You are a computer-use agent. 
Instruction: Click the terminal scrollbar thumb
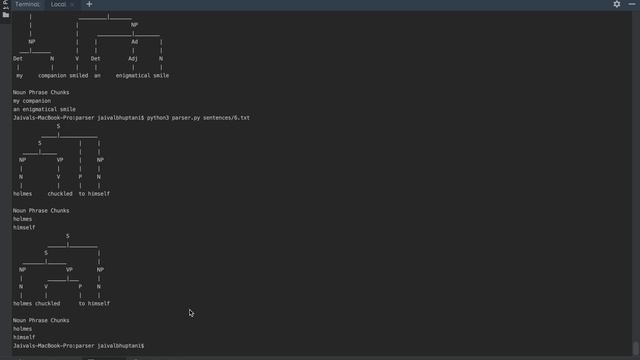click(636, 348)
